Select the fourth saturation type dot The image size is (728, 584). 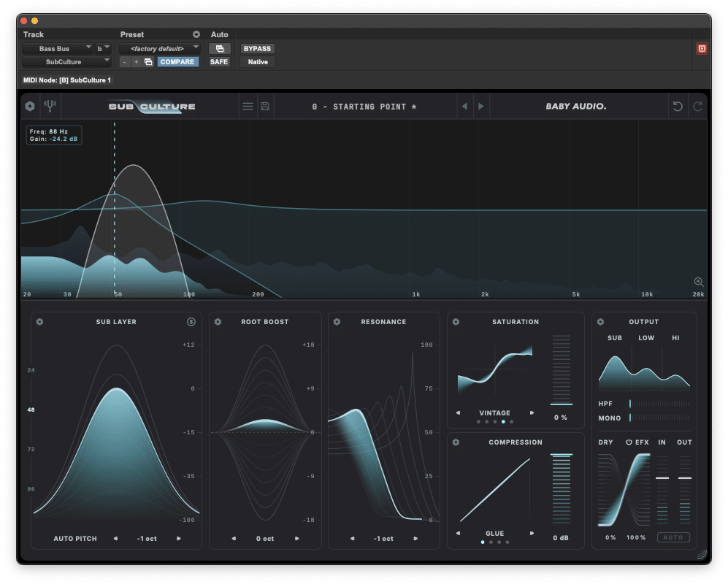coord(503,421)
